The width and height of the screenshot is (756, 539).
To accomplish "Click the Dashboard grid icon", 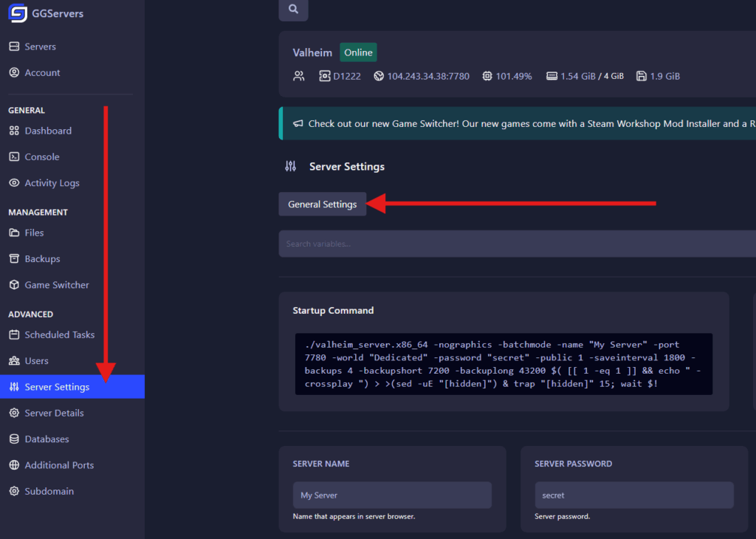I will click(13, 131).
